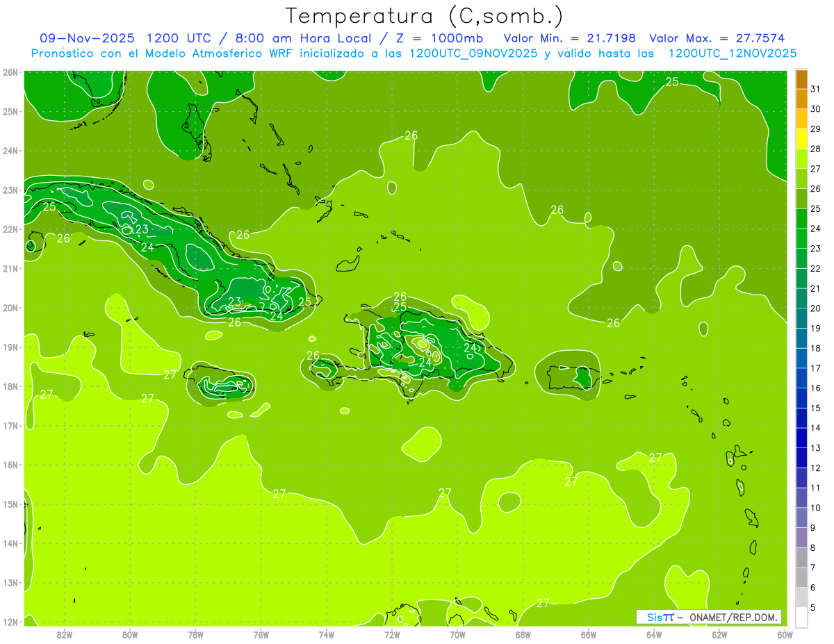
Task: Click the "10" label on the color scale
Action: click(816, 508)
